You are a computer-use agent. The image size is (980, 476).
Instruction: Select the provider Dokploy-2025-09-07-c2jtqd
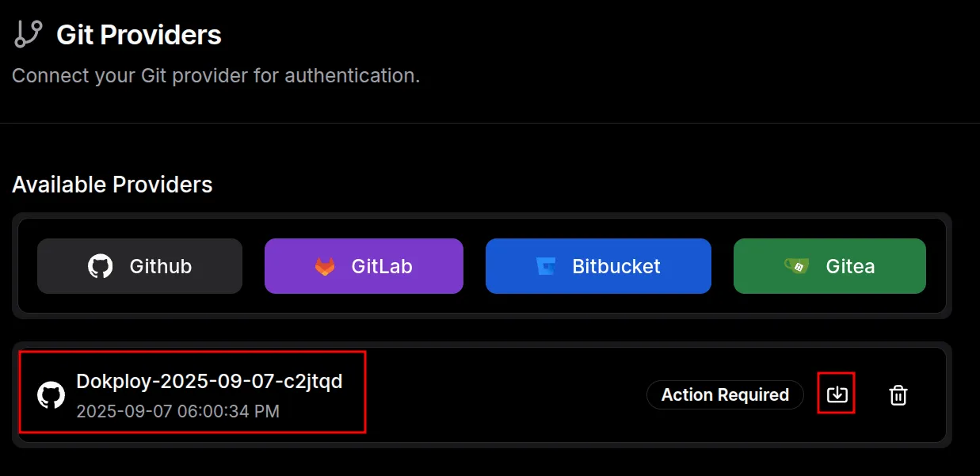(208, 381)
